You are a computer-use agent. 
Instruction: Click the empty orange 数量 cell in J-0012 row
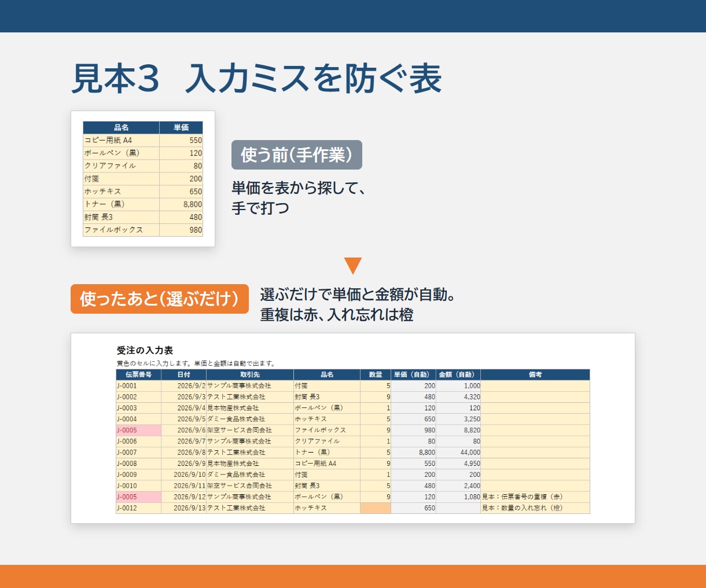pyautogui.click(x=376, y=508)
